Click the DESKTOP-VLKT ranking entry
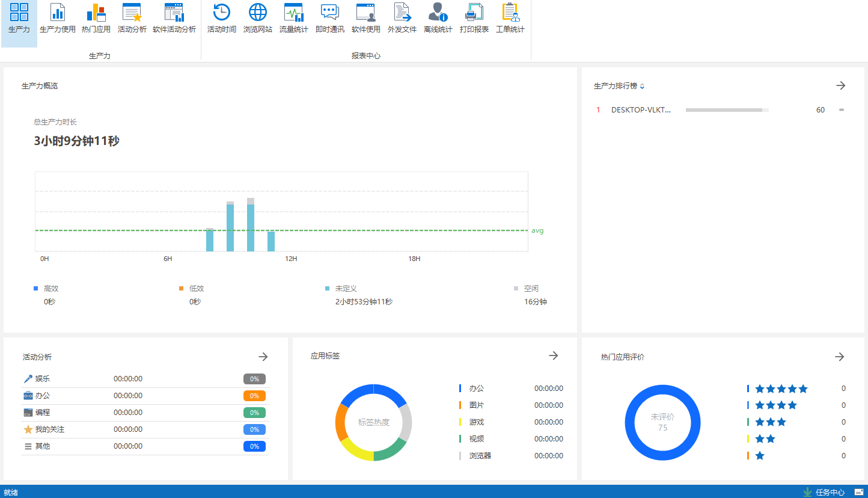This screenshot has width=868, height=498. click(640, 110)
